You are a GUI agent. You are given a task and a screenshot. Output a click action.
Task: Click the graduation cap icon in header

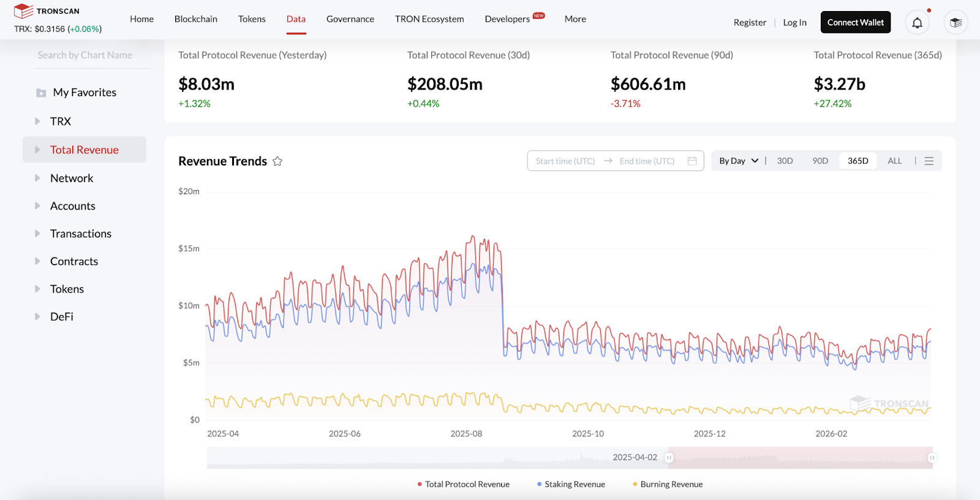click(x=956, y=23)
